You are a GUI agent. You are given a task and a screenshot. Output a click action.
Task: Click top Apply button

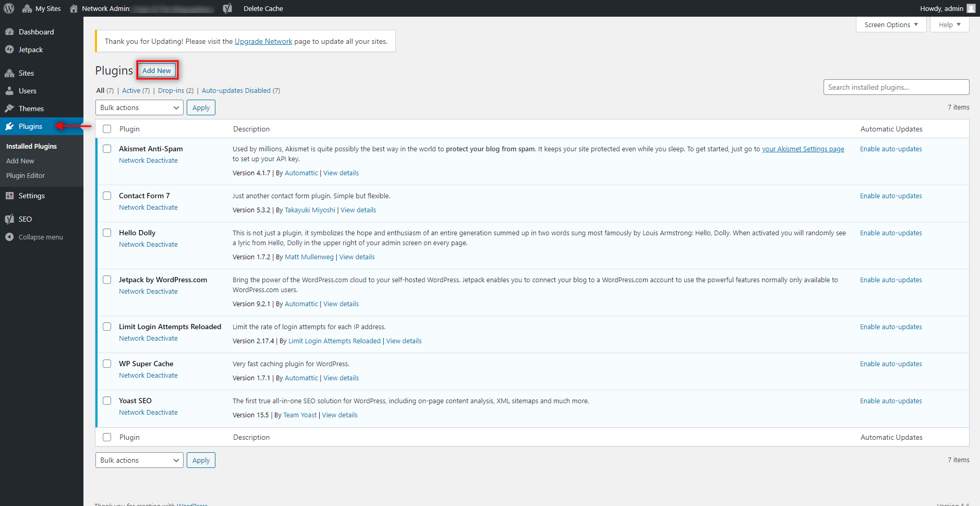(201, 107)
